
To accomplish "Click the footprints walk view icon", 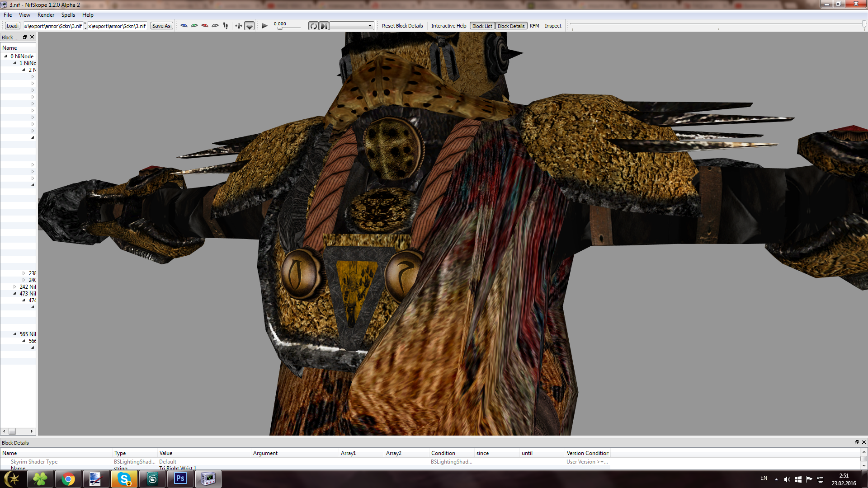I will pyautogui.click(x=226, y=26).
